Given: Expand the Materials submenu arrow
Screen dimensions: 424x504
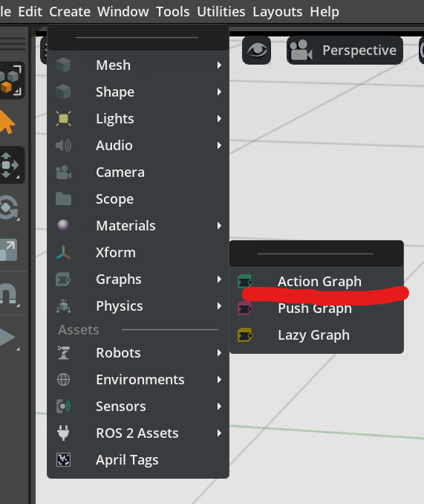Looking at the screenshot, I should click(219, 226).
